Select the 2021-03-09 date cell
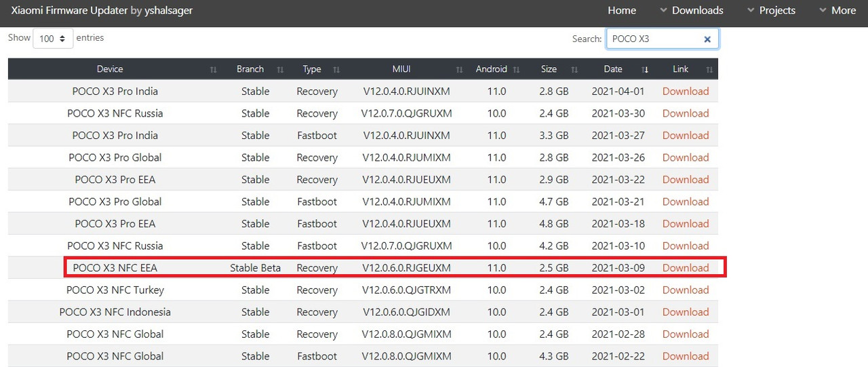The width and height of the screenshot is (868, 367). (618, 267)
